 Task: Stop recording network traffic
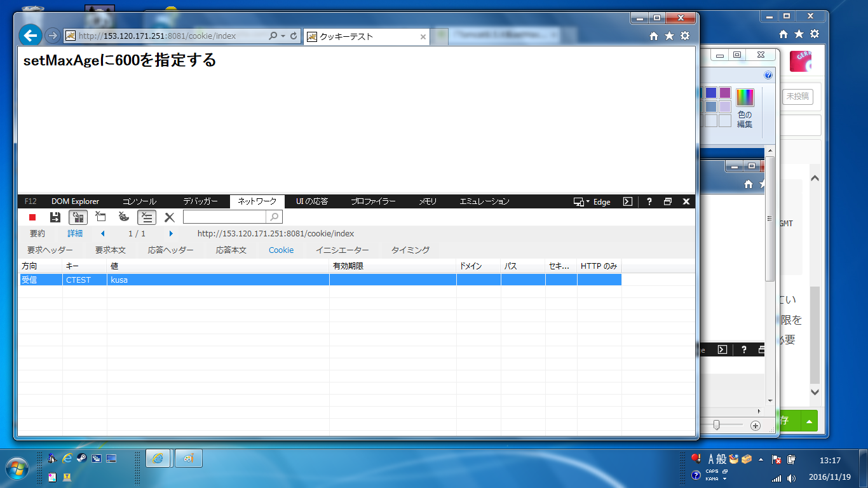pos(32,217)
